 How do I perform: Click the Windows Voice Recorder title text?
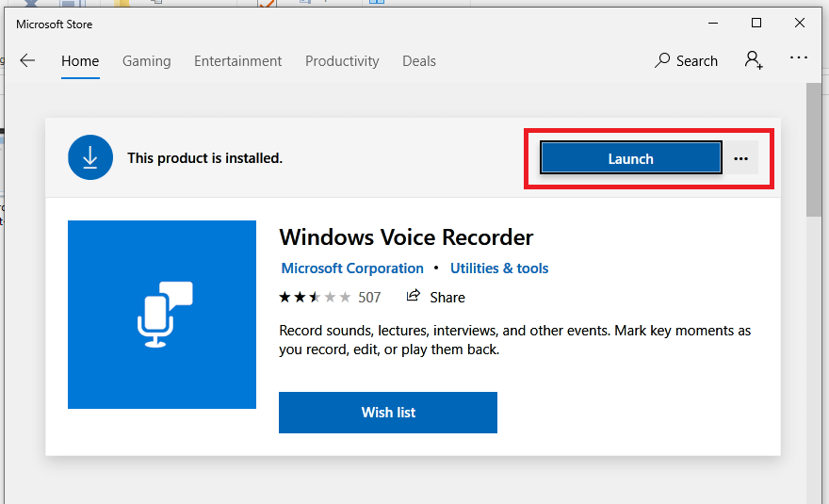tap(406, 237)
